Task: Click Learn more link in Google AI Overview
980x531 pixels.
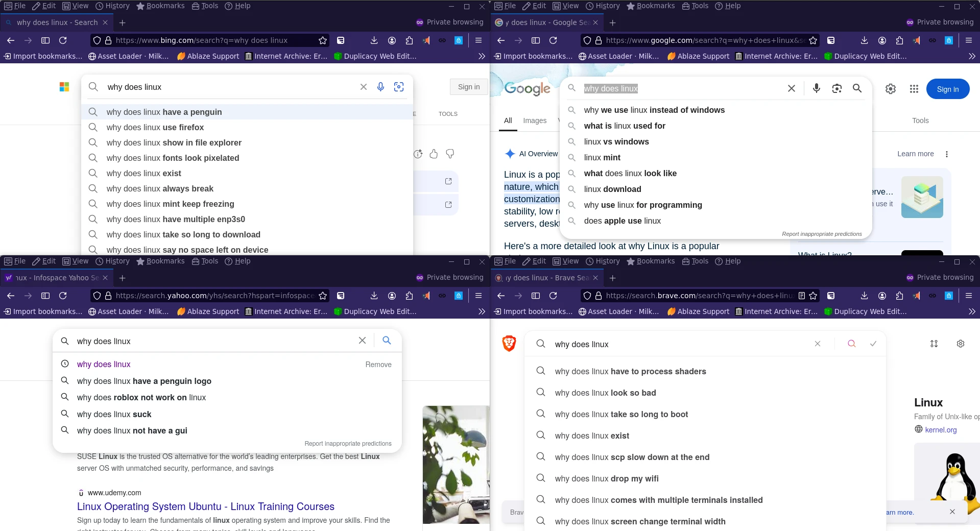Action: (x=916, y=154)
